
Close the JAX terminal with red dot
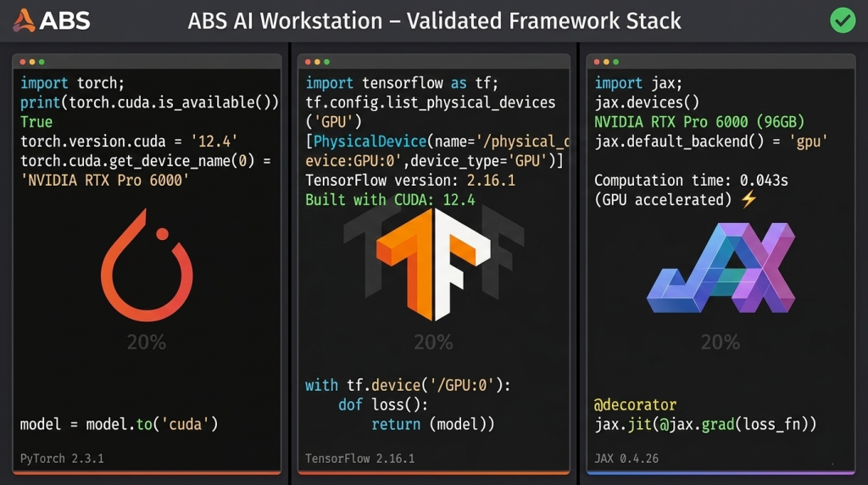[x=597, y=62]
